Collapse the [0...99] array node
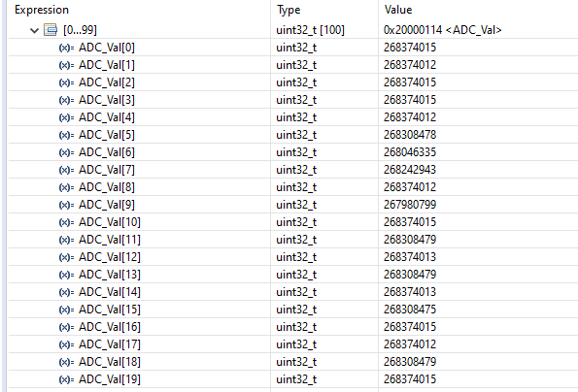This screenshot has width=578, height=392. point(34,30)
